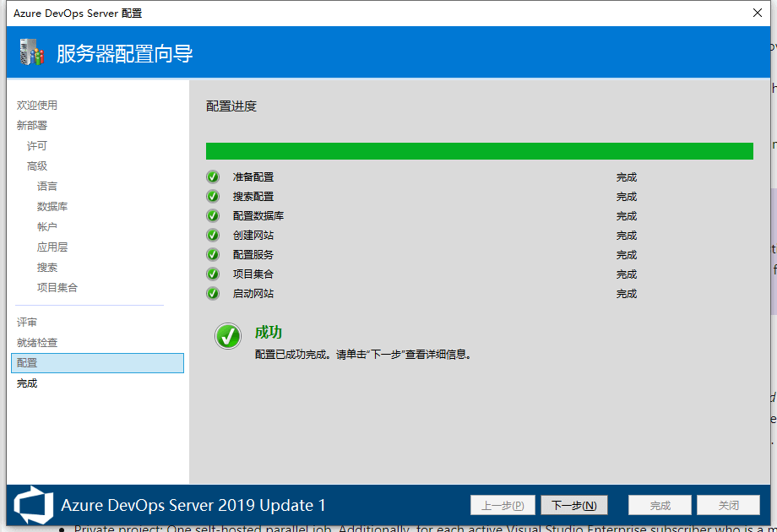777x532 pixels.
Task: Select the highlighted 配置 sidebar step
Action: click(97, 363)
